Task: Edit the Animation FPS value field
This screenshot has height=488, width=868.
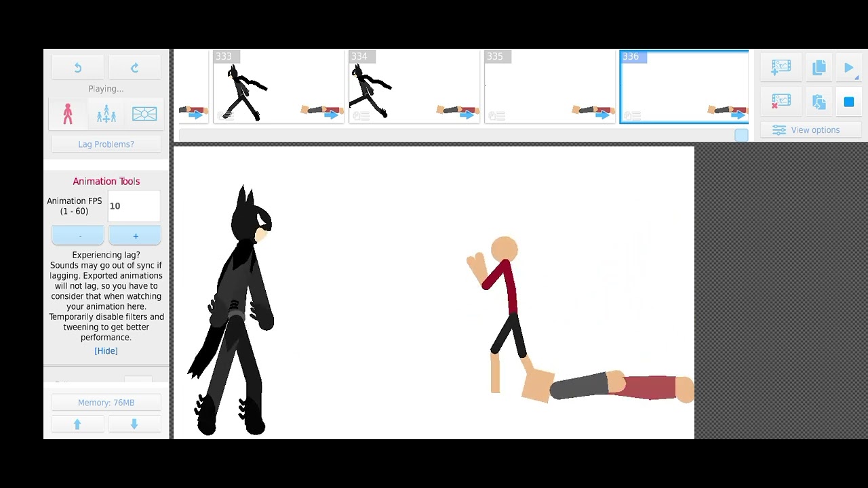Action: point(134,206)
